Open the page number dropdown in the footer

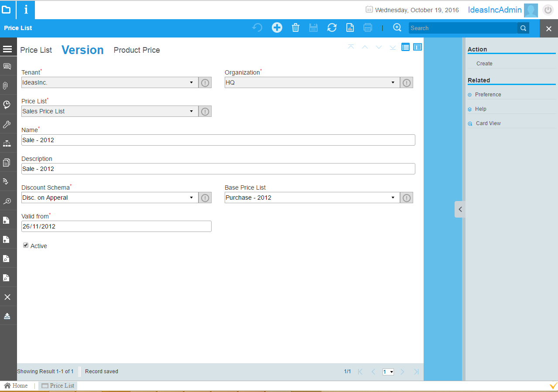pyautogui.click(x=388, y=372)
